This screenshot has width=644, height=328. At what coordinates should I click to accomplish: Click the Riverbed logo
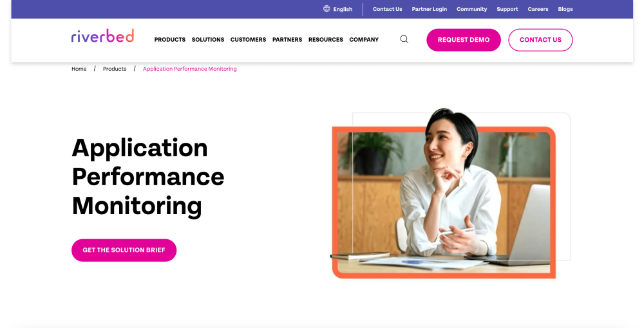pyautogui.click(x=102, y=36)
